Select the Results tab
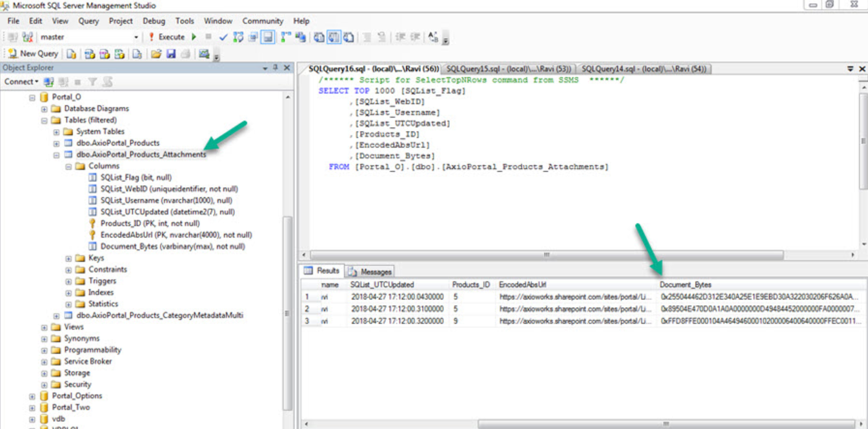868x429 pixels. coord(321,271)
